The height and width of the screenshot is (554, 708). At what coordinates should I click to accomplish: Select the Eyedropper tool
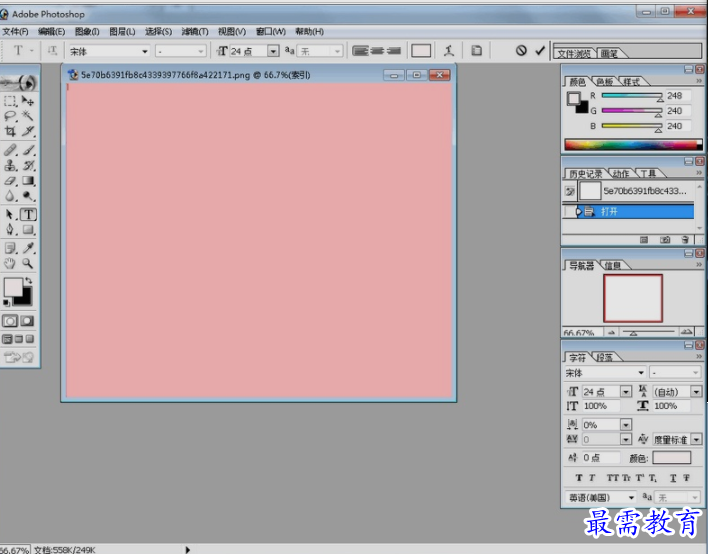point(28,247)
